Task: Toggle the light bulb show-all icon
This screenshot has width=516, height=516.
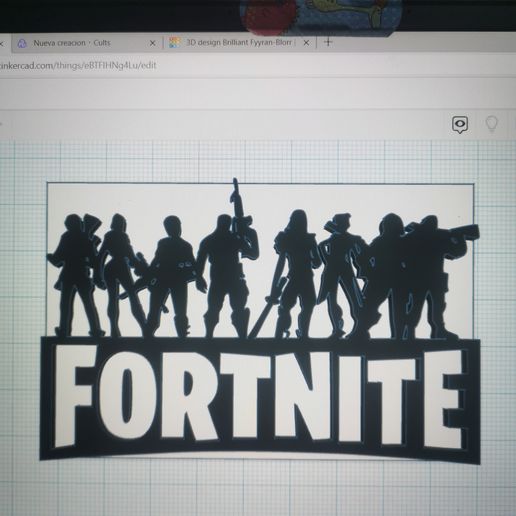Action: point(492,124)
